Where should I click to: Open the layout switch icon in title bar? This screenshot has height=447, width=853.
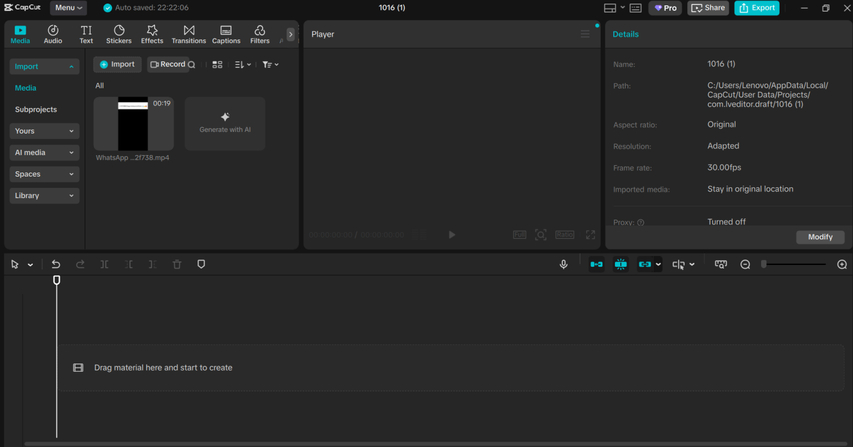pos(610,8)
